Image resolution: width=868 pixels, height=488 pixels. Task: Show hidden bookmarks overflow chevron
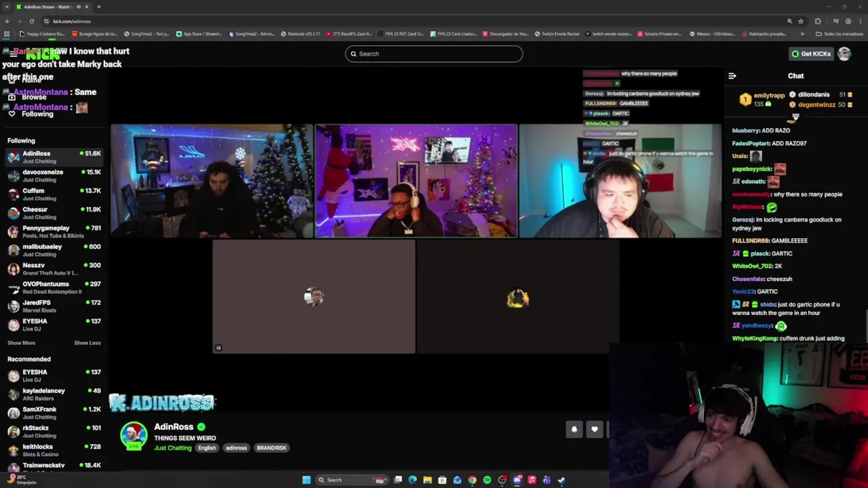click(802, 34)
